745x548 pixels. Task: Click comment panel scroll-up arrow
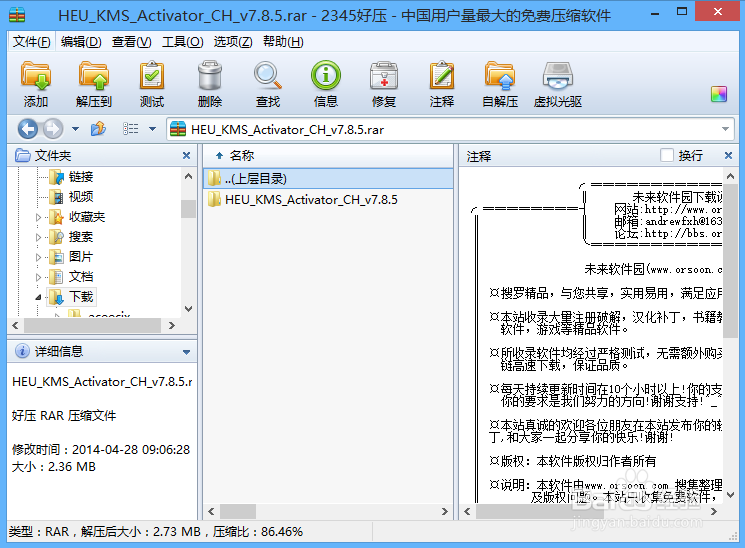[x=730, y=177]
